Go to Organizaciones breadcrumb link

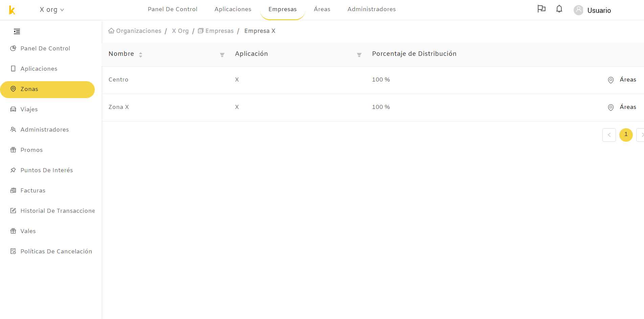pyautogui.click(x=139, y=31)
